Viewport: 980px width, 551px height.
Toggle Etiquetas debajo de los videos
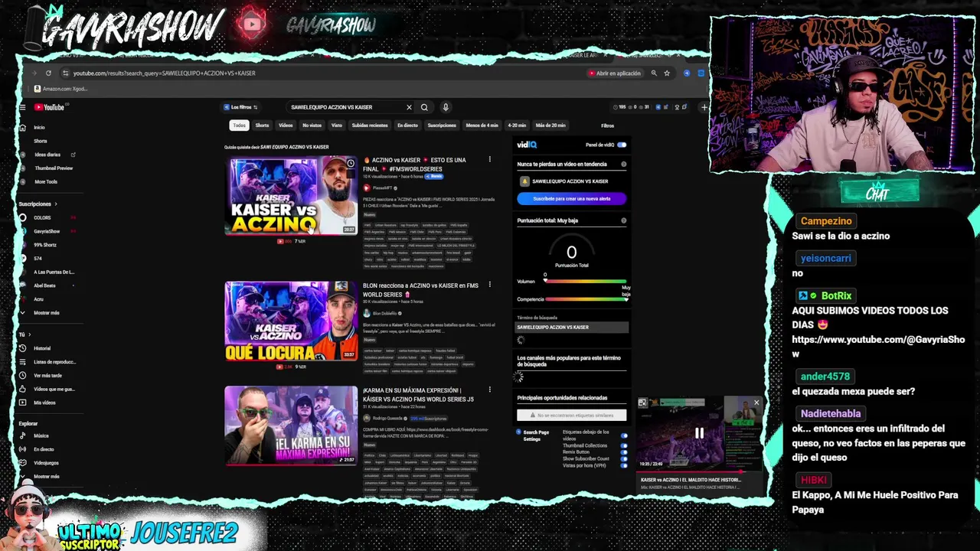coord(624,435)
